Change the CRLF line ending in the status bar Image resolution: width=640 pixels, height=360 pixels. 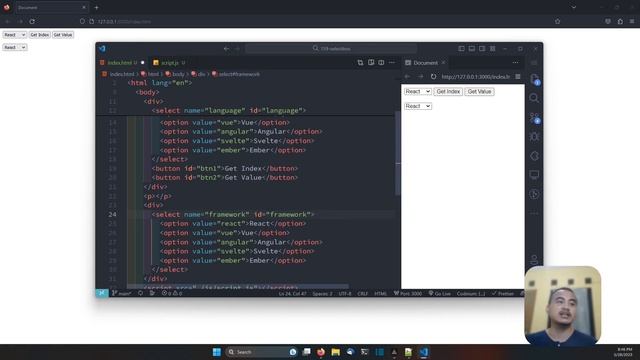pos(362,293)
